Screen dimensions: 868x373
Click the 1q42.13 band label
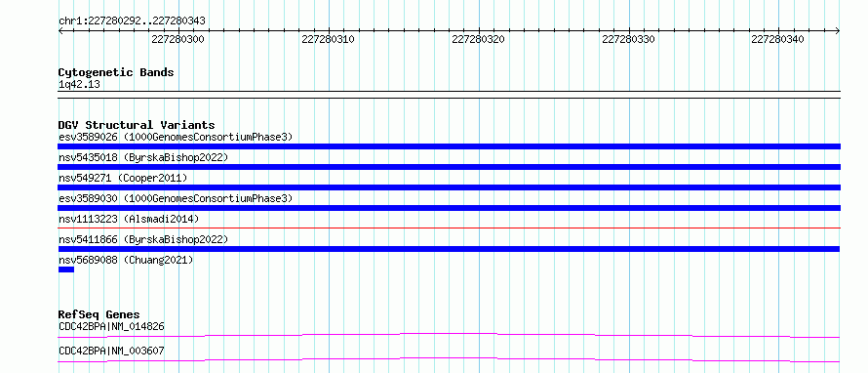tap(79, 85)
